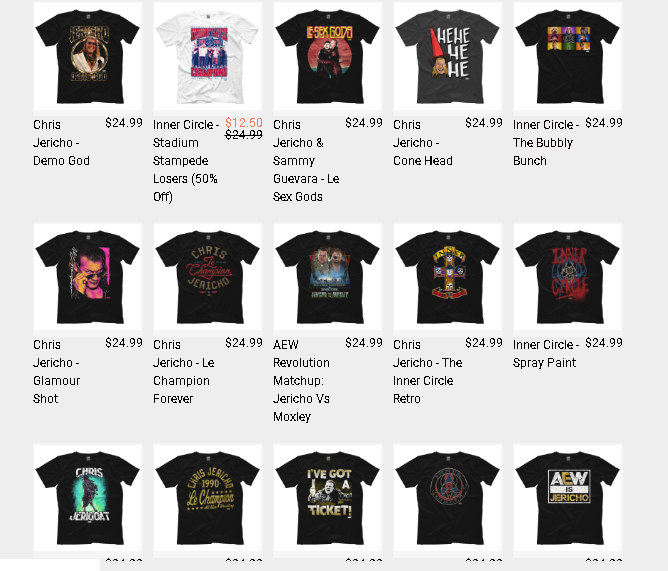Follow the Stadium Stampede Losers (50% Off) link
The height and width of the screenshot is (571, 668).
pos(186,161)
